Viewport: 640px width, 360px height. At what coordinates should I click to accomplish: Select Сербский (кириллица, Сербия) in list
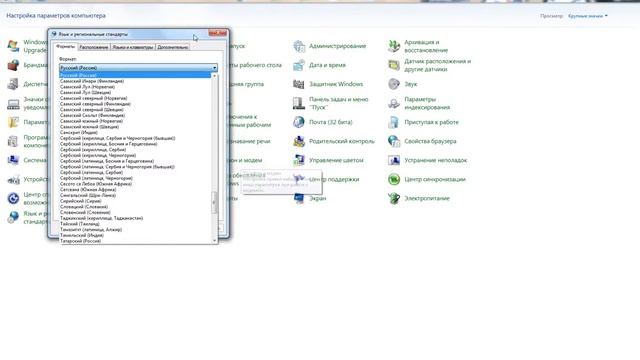[135, 150]
